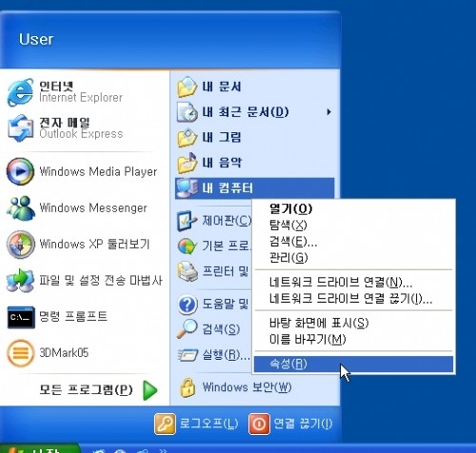Click the Windows XP 둘러보기 compass icon
Screen dimensions: 476x453
click(20, 245)
